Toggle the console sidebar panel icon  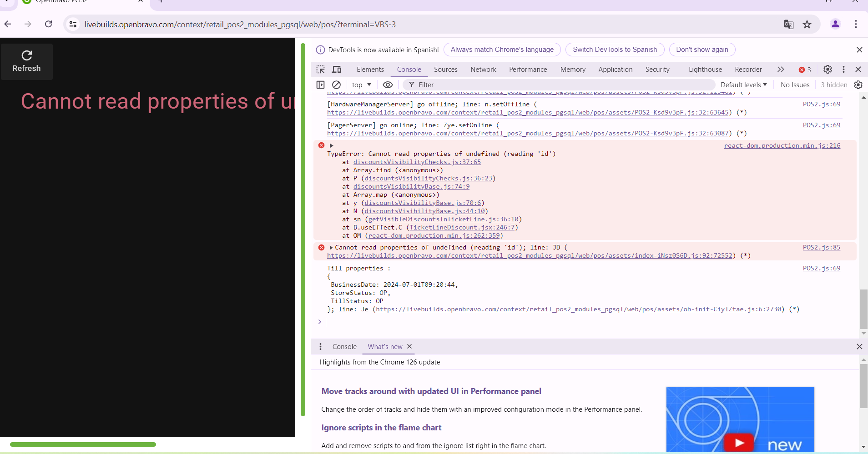point(321,85)
